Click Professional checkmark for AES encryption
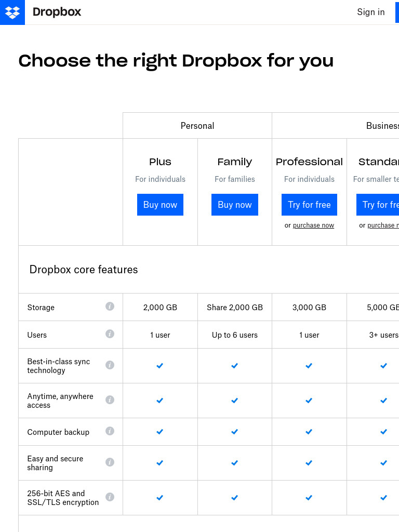Screen dimensions: 399x532 [x=309, y=498]
